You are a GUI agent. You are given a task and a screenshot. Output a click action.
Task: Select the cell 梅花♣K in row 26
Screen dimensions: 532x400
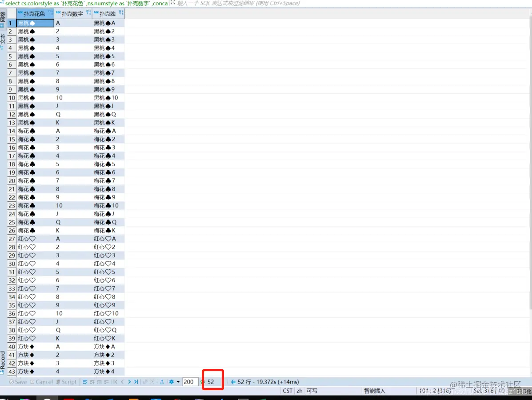tap(108, 230)
